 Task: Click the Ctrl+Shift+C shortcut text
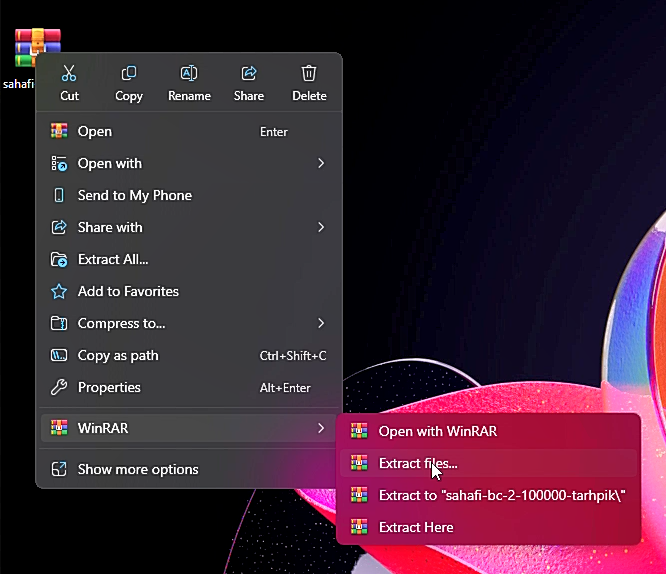click(x=293, y=356)
